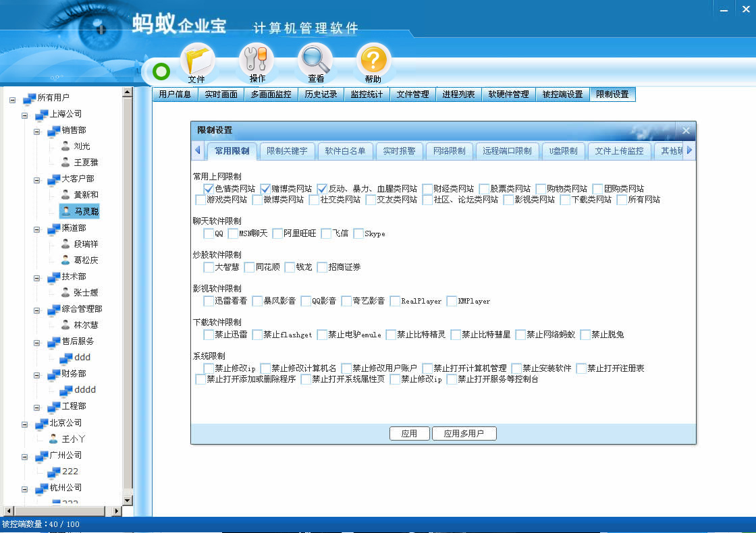Click the 技术部 department group icon
Viewport: 756px width, 533px height.
54,277
